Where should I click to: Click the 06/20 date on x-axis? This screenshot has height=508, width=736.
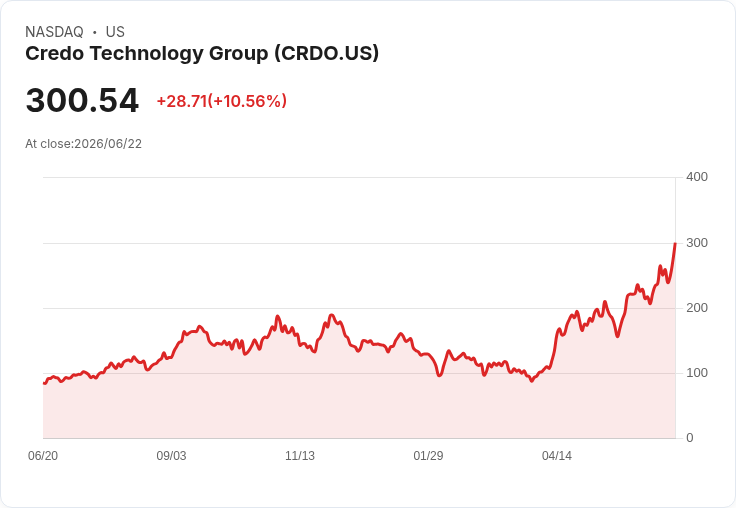43,455
